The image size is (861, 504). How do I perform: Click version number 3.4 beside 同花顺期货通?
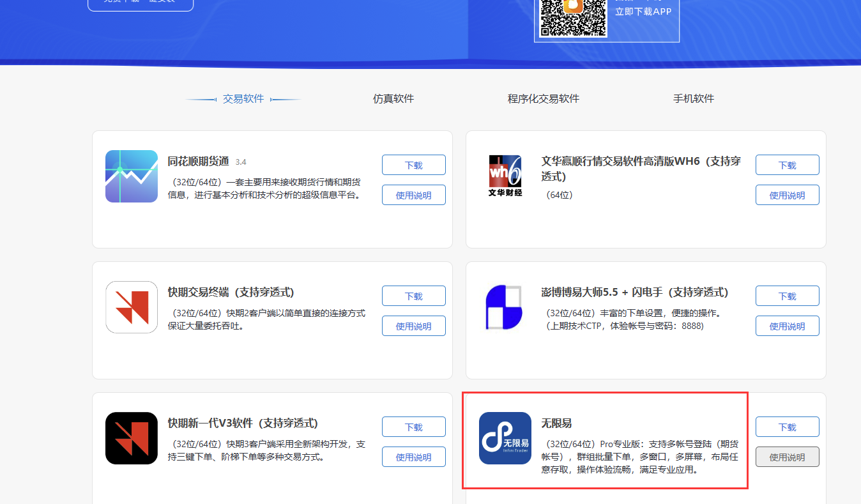241,162
